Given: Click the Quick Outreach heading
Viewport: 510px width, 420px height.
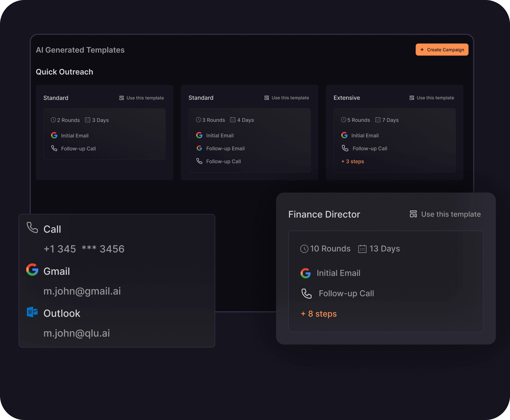Looking at the screenshot, I should [x=64, y=72].
